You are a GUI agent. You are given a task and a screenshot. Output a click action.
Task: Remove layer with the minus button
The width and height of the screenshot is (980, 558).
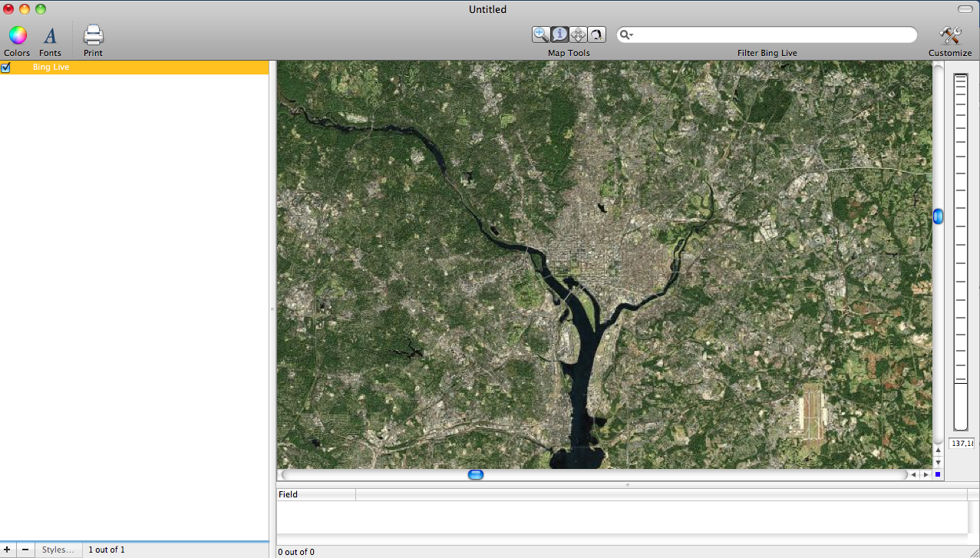click(x=25, y=550)
